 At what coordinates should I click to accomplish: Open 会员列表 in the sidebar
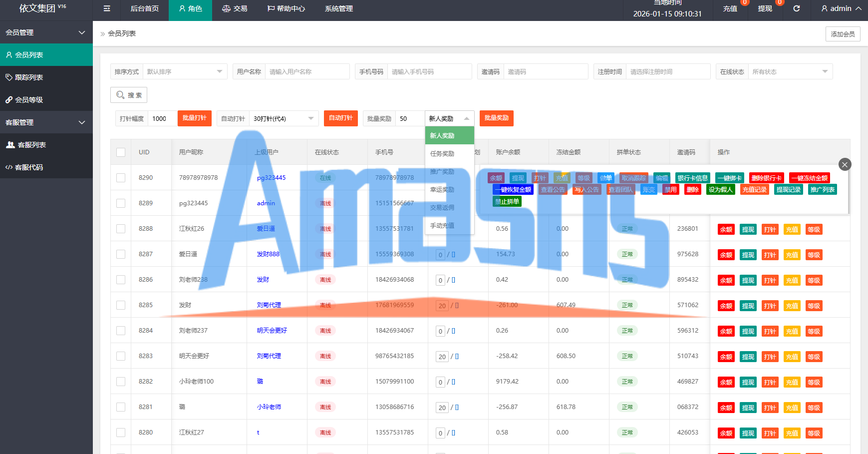tap(46, 55)
